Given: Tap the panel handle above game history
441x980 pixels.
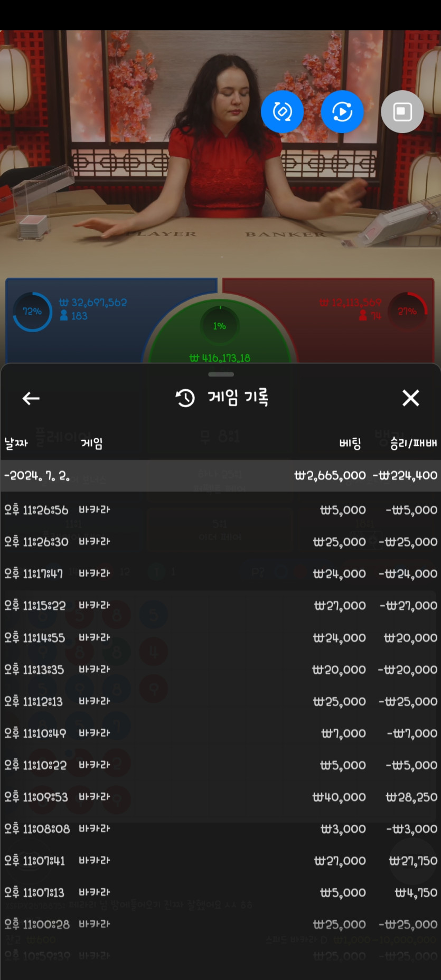Looking at the screenshot, I should coord(221,374).
